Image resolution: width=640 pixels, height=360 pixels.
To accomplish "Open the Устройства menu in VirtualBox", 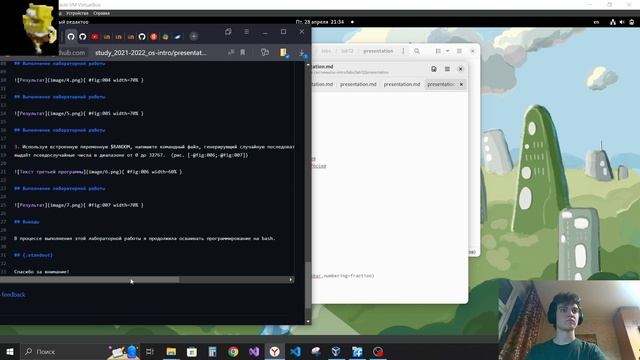I will tap(77, 13).
